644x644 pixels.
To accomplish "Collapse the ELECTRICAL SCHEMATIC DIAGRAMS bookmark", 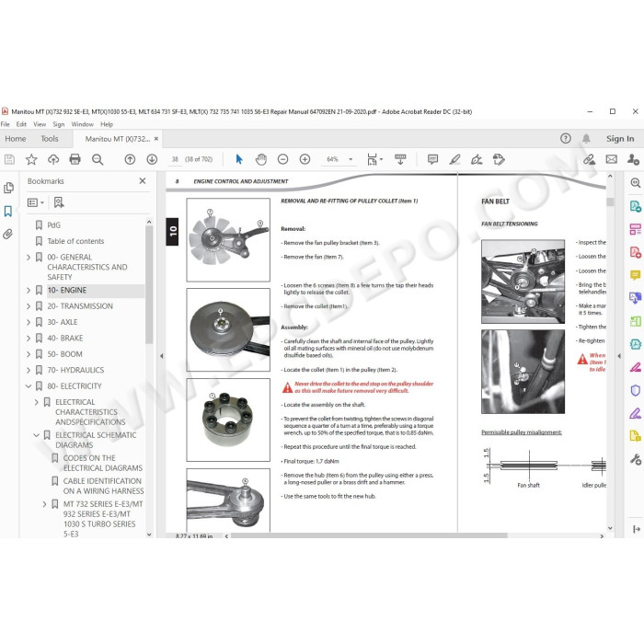I will click(37, 435).
